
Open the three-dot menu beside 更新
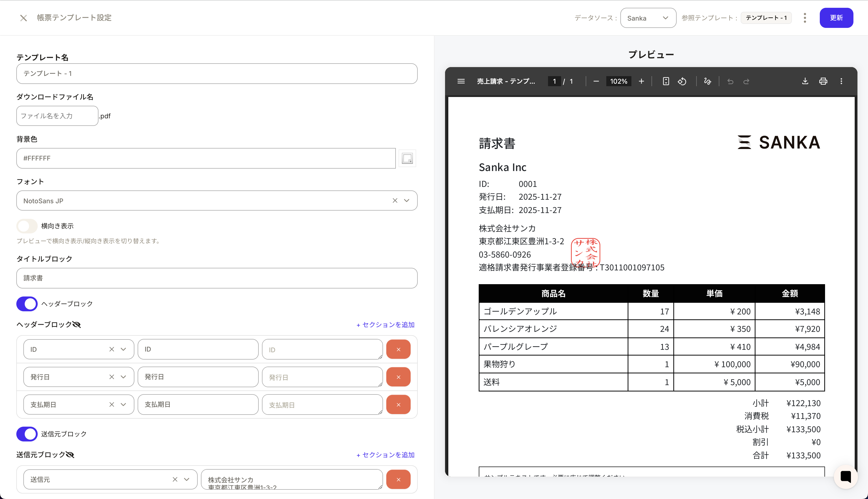click(805, 18)
